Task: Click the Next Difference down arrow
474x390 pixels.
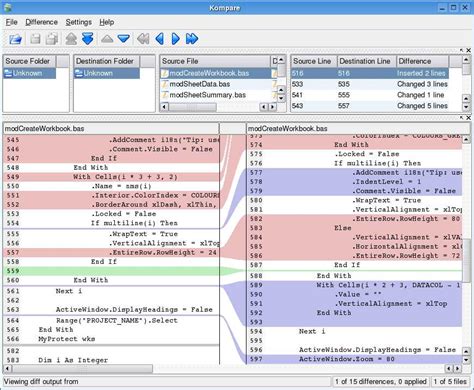Action: coord(124,39)
